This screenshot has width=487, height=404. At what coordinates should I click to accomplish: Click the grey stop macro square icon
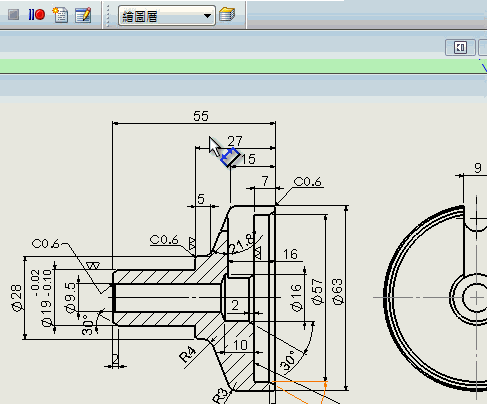(13, 15)
